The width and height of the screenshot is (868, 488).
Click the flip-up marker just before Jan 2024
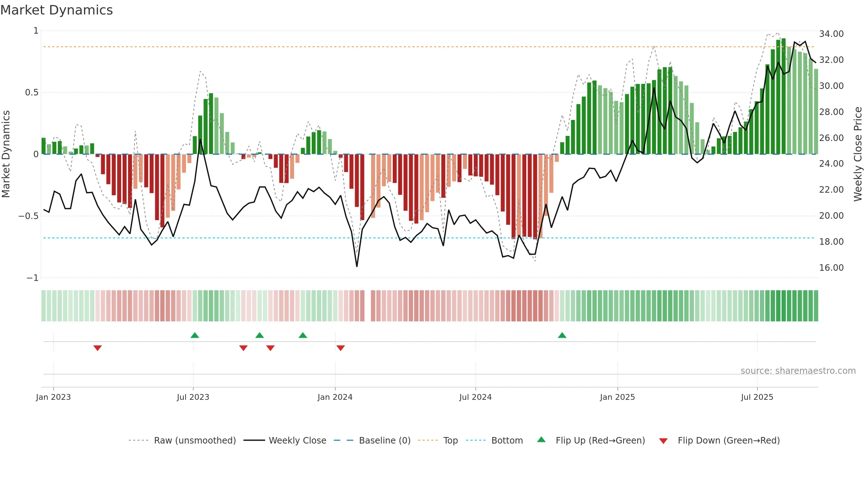point(303,335)
